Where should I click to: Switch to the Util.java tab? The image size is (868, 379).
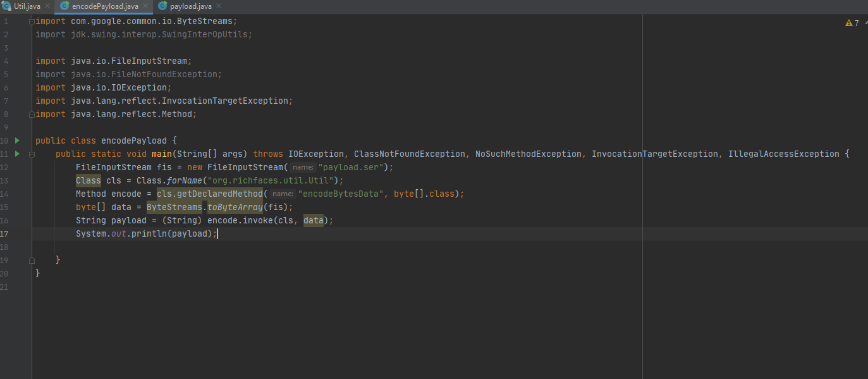pos(27,6)
